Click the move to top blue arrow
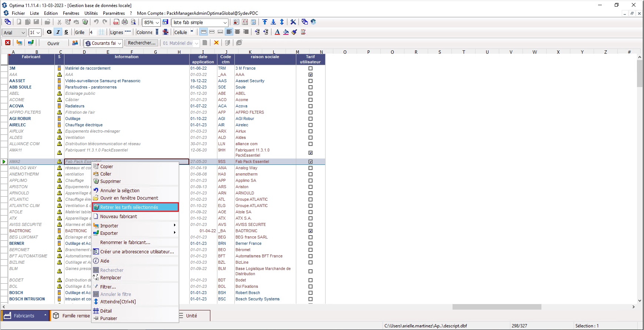This screenshot has height=330, width=644. 265,22
